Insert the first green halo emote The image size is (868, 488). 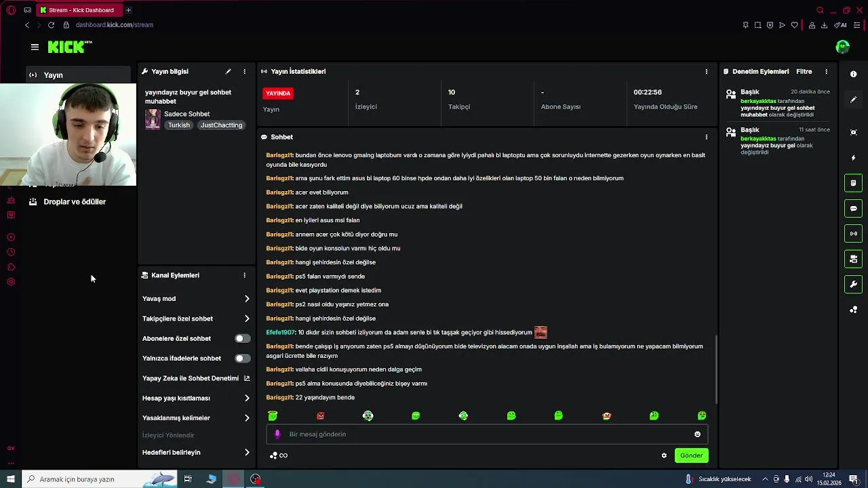point(273,416)
